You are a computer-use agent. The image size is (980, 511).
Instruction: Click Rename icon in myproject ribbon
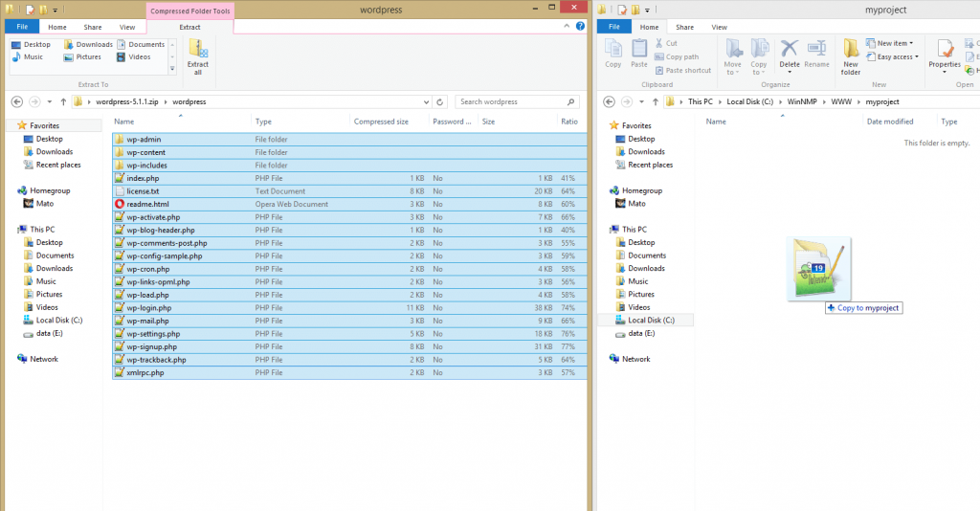pos(816,54)
